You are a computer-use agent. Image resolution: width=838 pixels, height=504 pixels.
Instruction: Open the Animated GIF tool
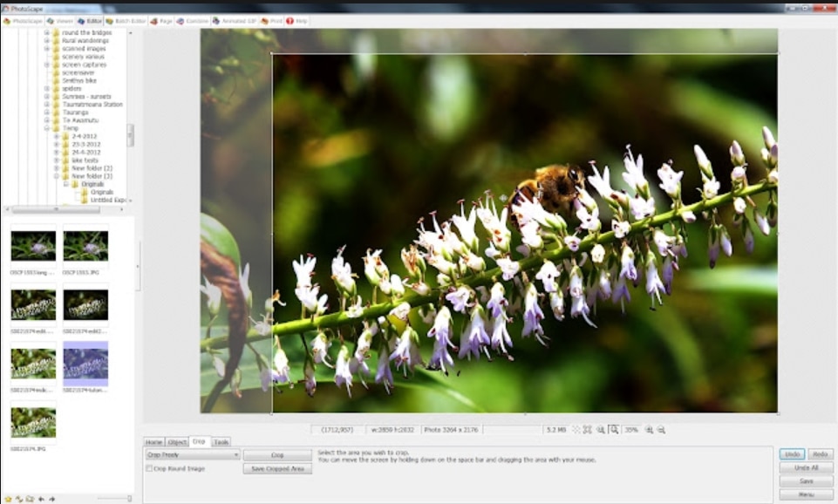pos(237,21)
